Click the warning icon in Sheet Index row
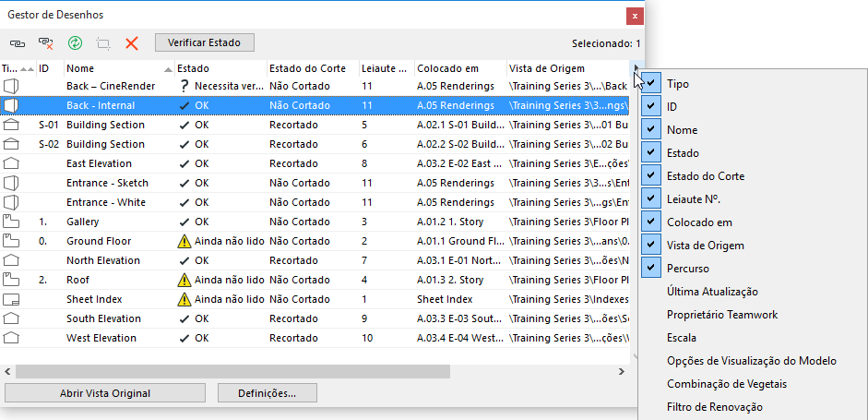 184,299
